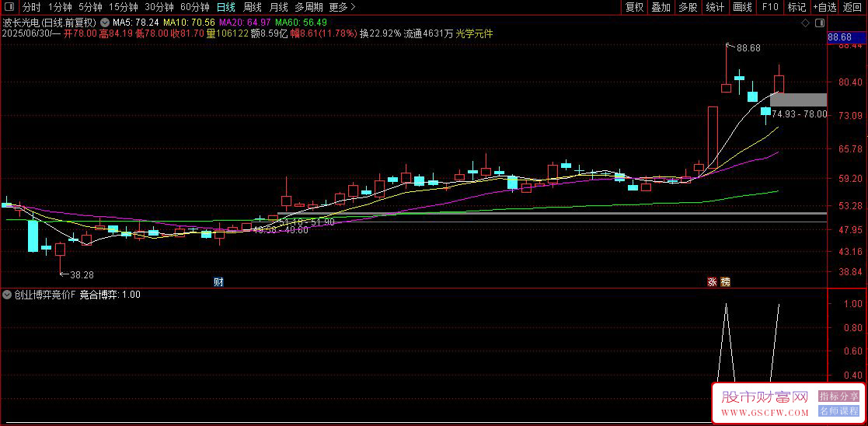Switch to 30分钟 period
The image size is (868, 426).
coord(159,7)
